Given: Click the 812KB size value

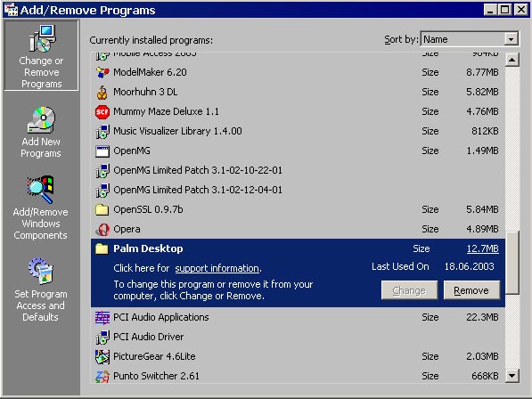Looking at the screenshot, I should coord(485,131).
